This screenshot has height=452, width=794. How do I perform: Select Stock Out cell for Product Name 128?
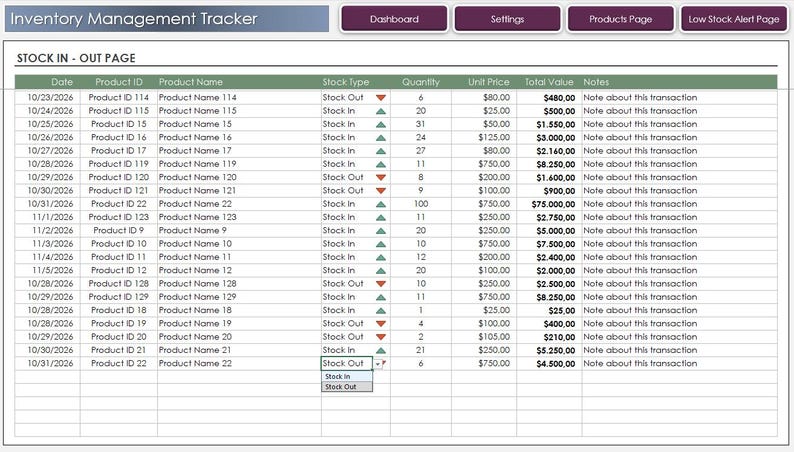pyautogui.click(x=355, y=283)
